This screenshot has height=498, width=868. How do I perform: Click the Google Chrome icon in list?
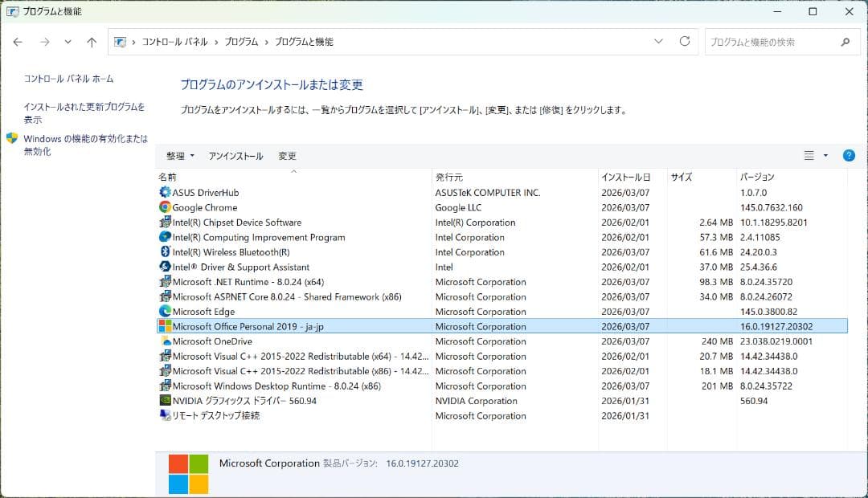[x=165, y=207]
